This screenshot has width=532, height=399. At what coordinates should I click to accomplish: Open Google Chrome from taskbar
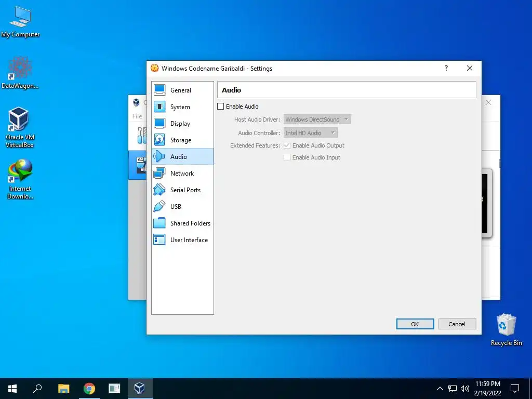pos(89,389)
